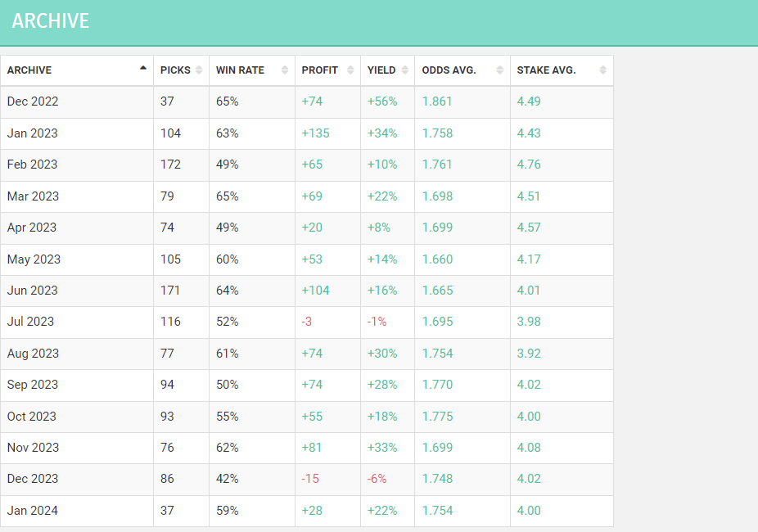
Task: Sort table by the Profit column label
Action: 319,70
